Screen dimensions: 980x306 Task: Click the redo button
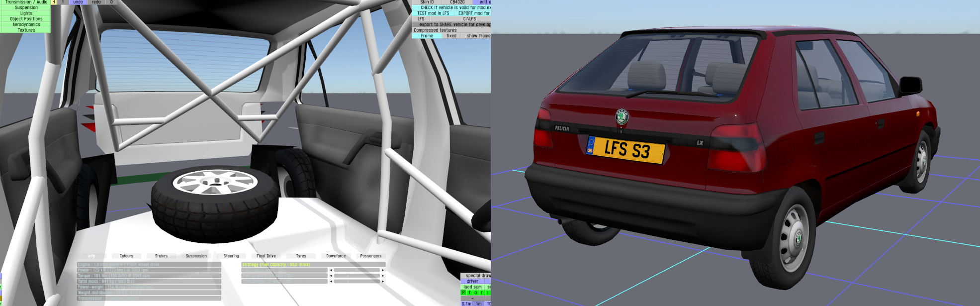click(x=96, y=2)
